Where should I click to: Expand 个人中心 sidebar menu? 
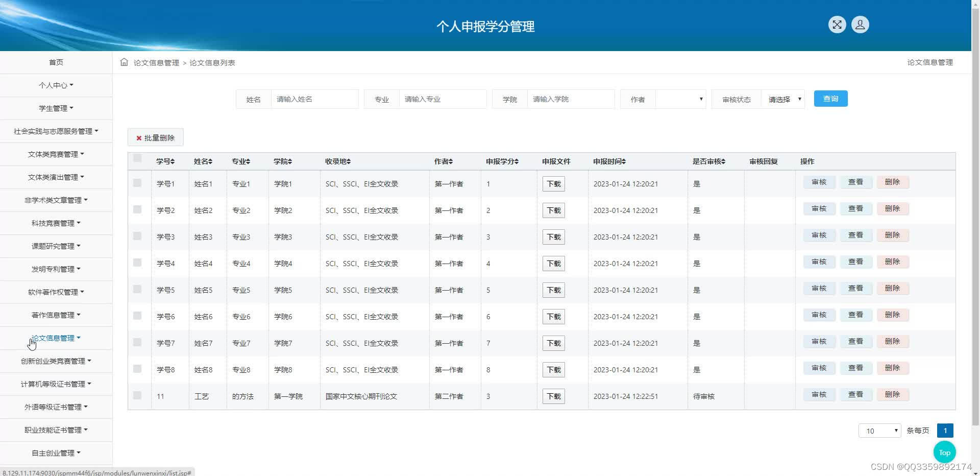pos(56,85)
